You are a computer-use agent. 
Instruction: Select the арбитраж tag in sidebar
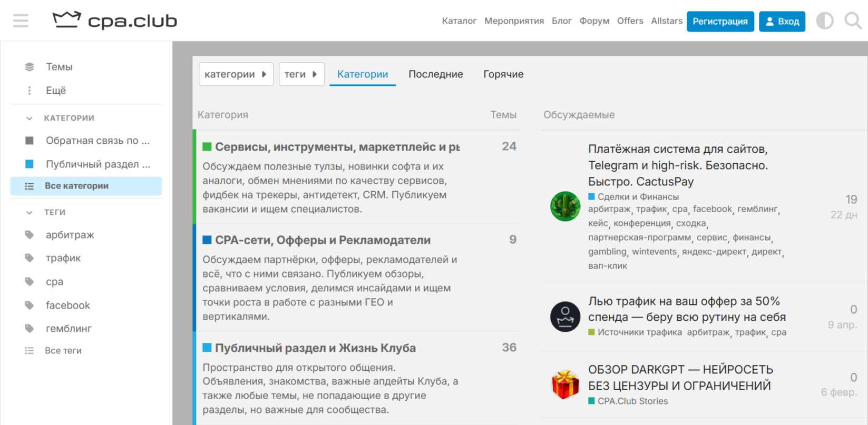click(x=70, y=235)
